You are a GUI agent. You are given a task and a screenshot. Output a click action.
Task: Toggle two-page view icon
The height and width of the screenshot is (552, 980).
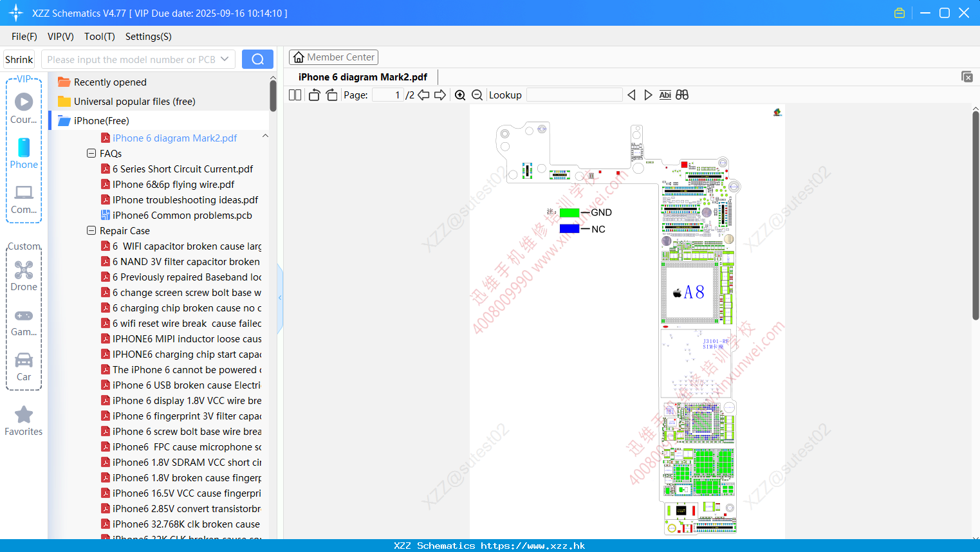click(x=295, y=95)
